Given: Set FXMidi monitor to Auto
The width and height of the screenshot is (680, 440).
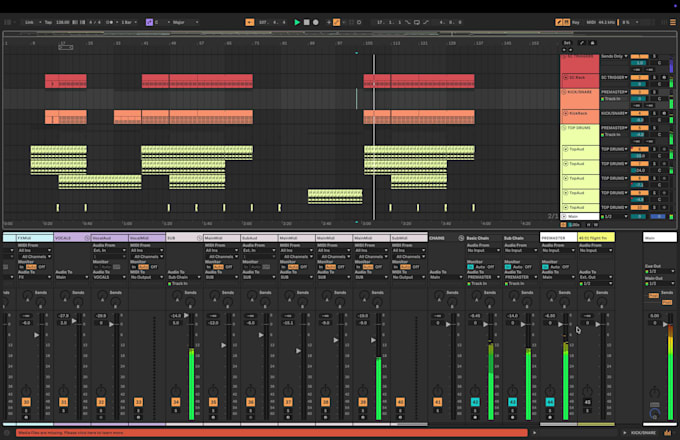Looking at the screenshot, I should click(31, 267).
